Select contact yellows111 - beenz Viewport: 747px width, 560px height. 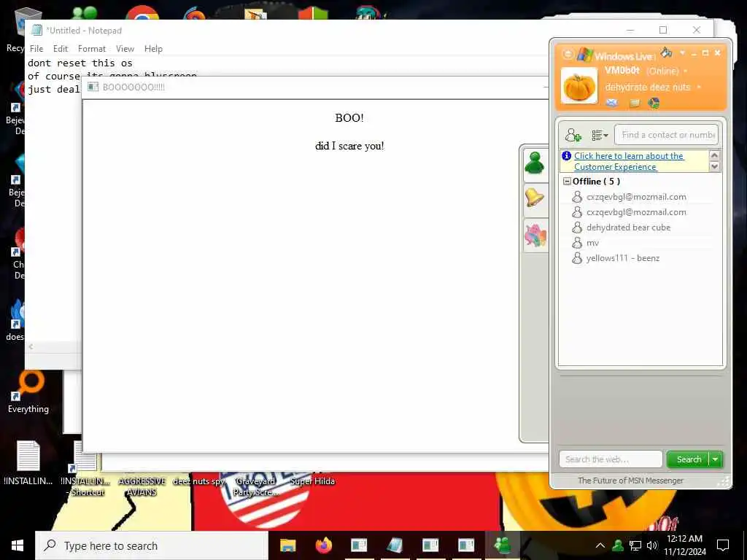[x=623, y=258]
